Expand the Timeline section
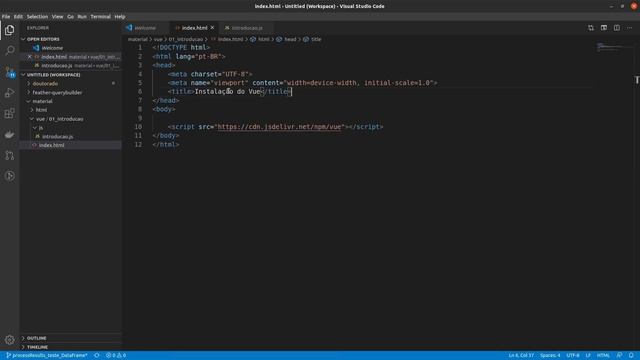640x360 pixels. tap(37, 347)
